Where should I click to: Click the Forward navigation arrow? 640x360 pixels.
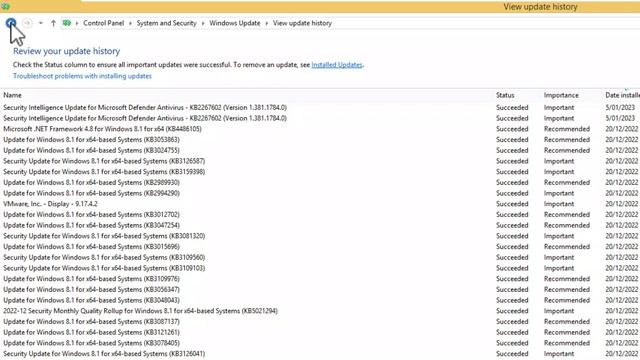tap(27, 23)
